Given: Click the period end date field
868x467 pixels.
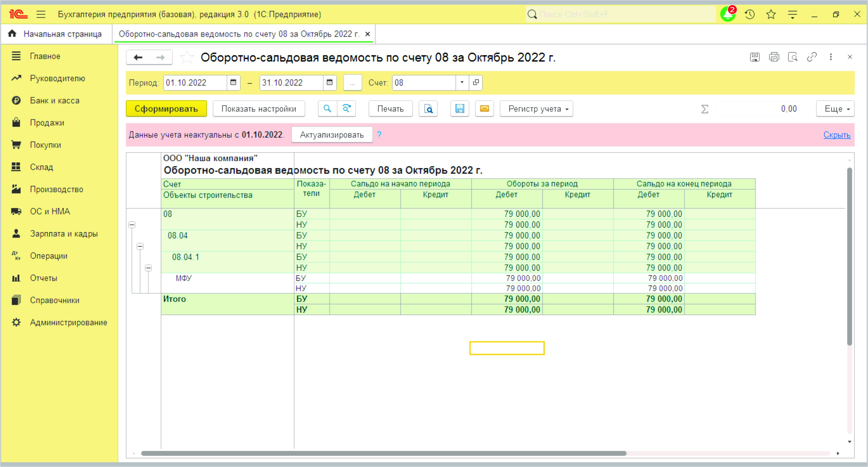Looking at the screenshot, I should coord(292,82).
